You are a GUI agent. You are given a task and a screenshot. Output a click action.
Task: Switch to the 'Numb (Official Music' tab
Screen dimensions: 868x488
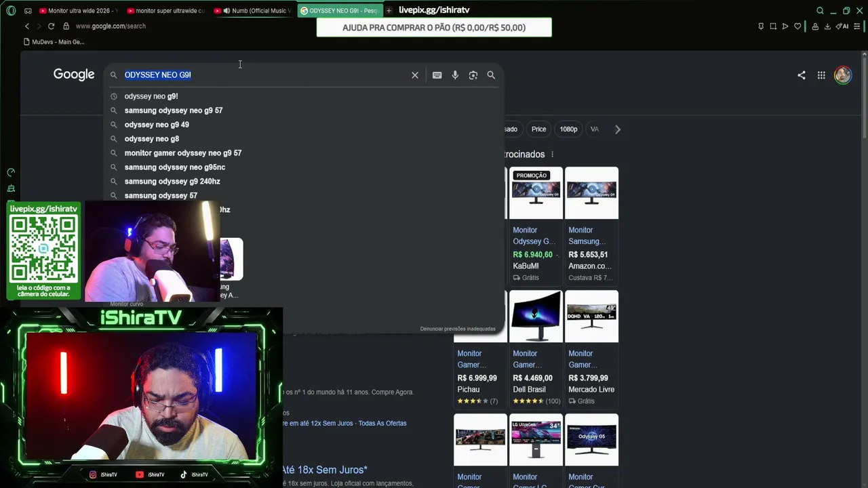[252, 11]
